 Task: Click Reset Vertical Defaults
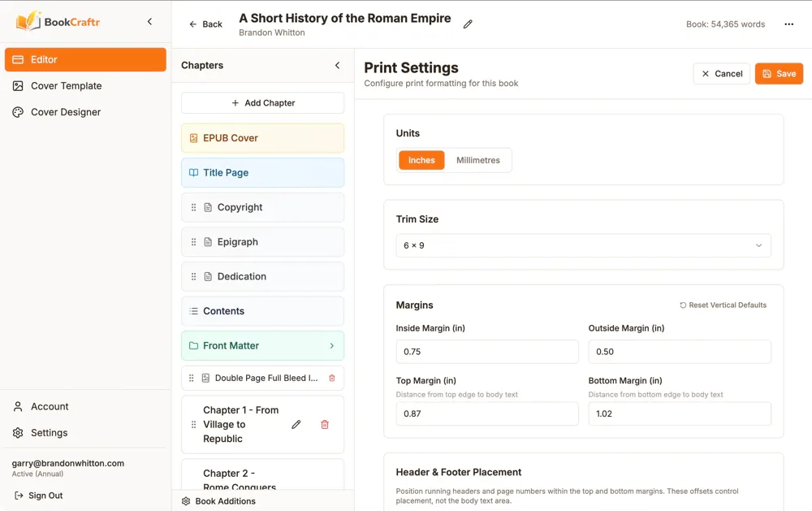[723, 305]
